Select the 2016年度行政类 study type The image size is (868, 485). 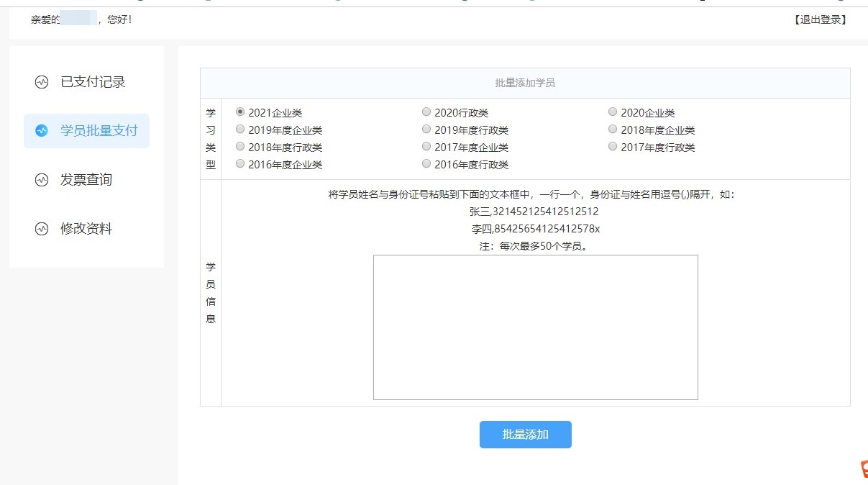(x=426, y=164)
